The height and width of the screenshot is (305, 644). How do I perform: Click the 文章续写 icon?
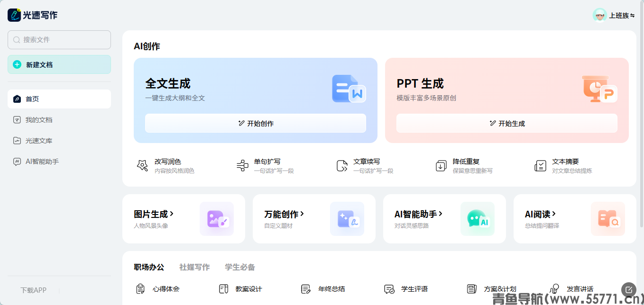click(x=342, y=166)
